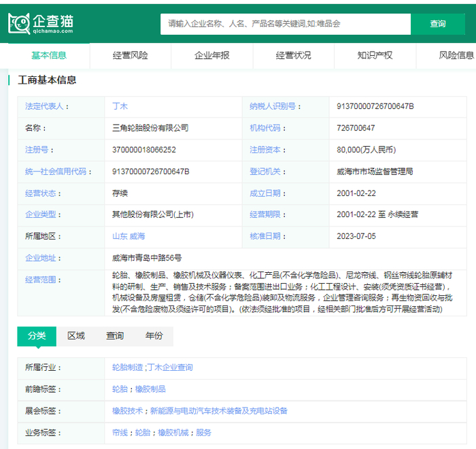Select the 经营状况 tab
This screenshot has height=449, width=476.
(293, 55)
